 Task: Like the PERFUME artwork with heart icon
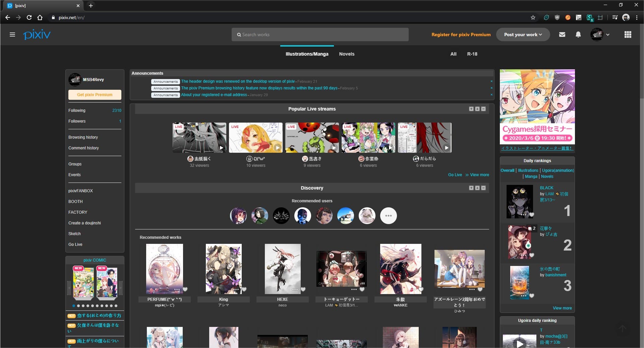pyautogui.click(x=185, y=289)
